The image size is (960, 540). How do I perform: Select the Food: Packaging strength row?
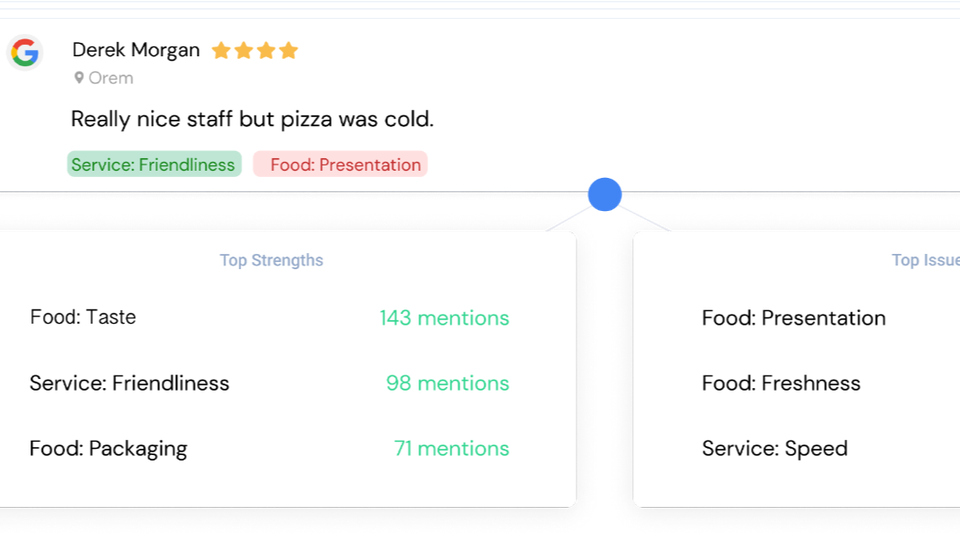269,448
